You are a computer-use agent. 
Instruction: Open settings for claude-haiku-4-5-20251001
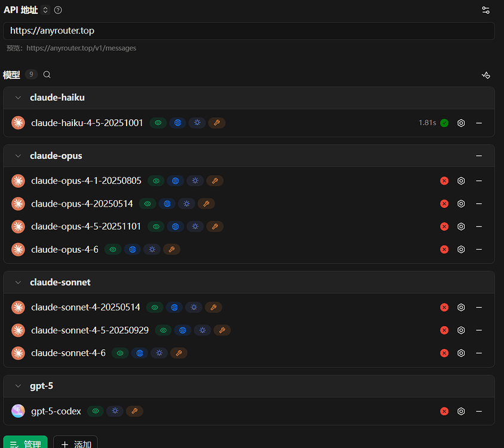point(461,123)
